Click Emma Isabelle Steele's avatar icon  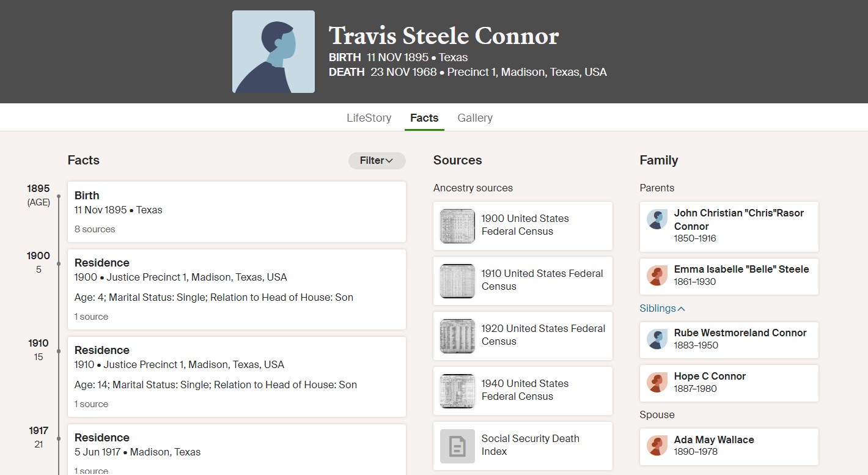click(657, 276)
